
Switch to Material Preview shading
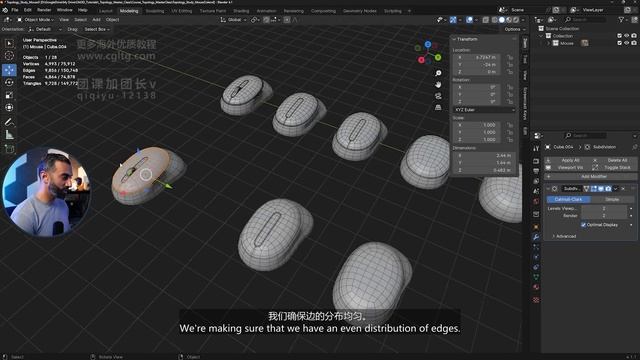(509, 20)
